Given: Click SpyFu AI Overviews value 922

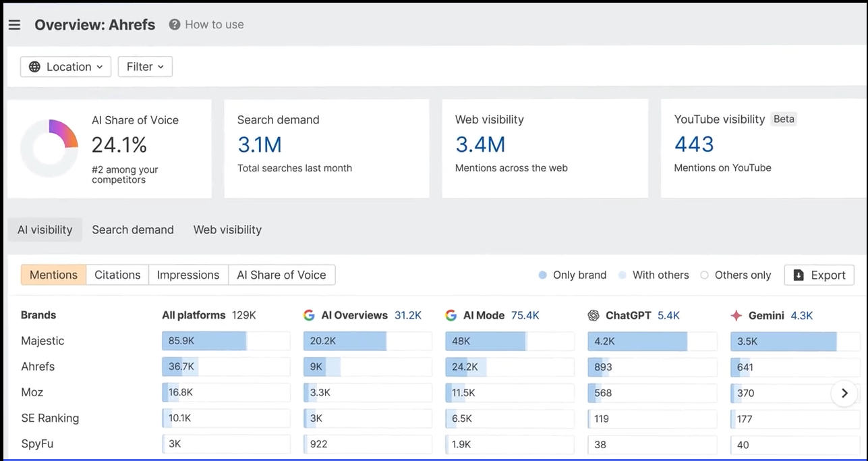Looking at the screenshot, I should [x=318, y=444].
